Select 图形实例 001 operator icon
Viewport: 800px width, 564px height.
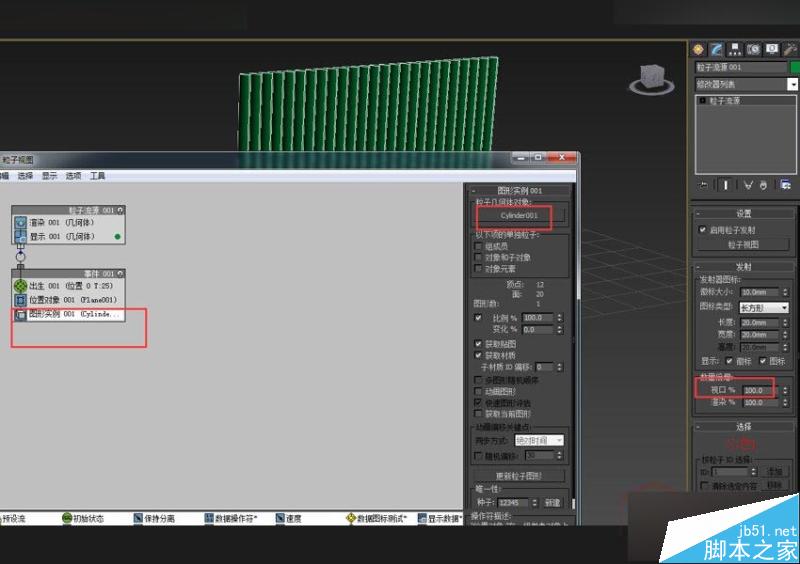tap(20, 314)
